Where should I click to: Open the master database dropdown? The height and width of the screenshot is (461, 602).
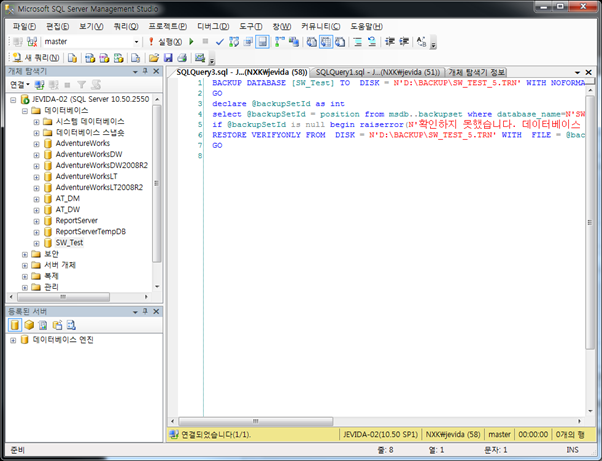[x=136, y=41]
